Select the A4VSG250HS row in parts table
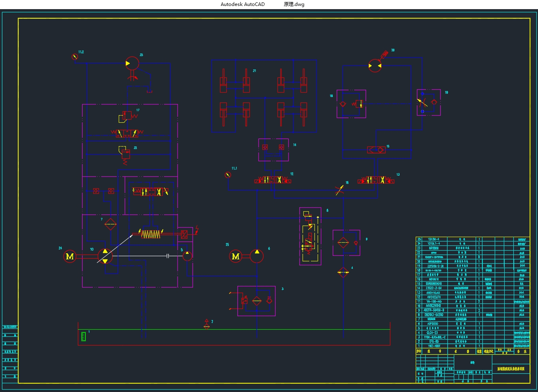This screenshot has width=538, height=392. click(x=433, y=306)
